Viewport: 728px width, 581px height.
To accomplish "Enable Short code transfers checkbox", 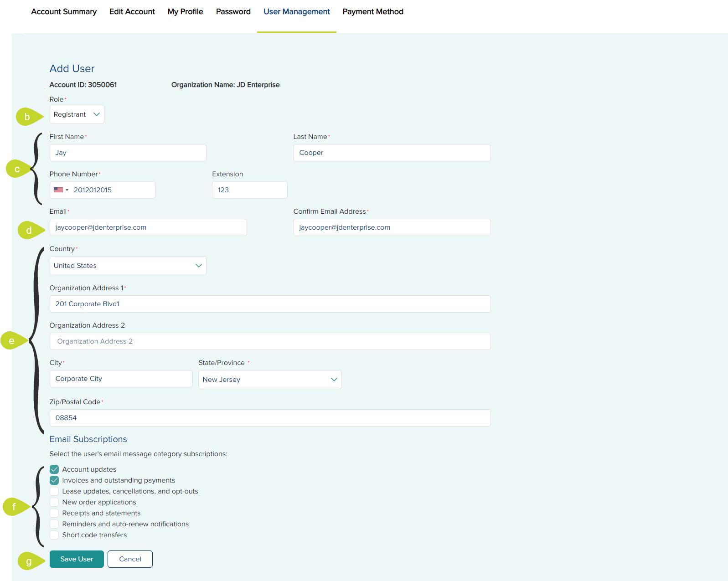I will pos(54,535).
